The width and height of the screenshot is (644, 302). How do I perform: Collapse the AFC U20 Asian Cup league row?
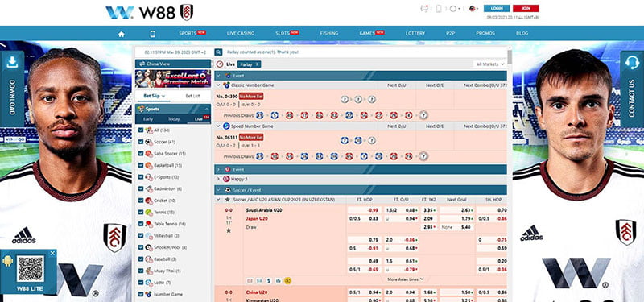(218, 199)
